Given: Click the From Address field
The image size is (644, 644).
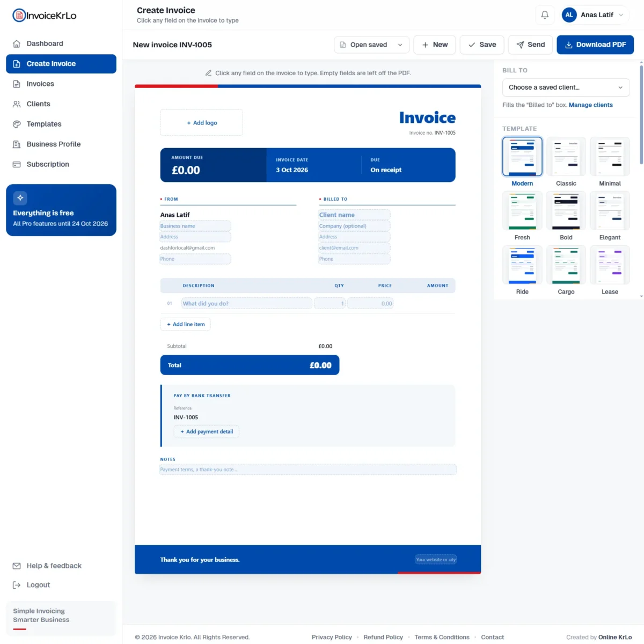Looking at the screenshot, I should [x=195, y=237].
